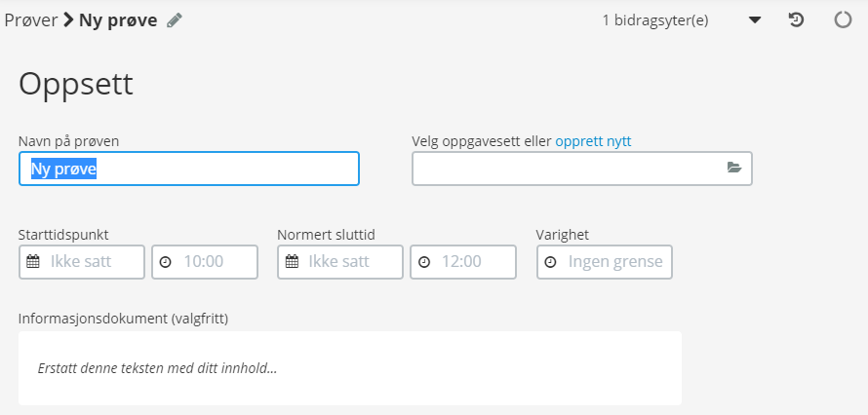Select the Ny prøve breadcrumb title
The width and height of the screenshot is (868, 415).
pos(118,20)
